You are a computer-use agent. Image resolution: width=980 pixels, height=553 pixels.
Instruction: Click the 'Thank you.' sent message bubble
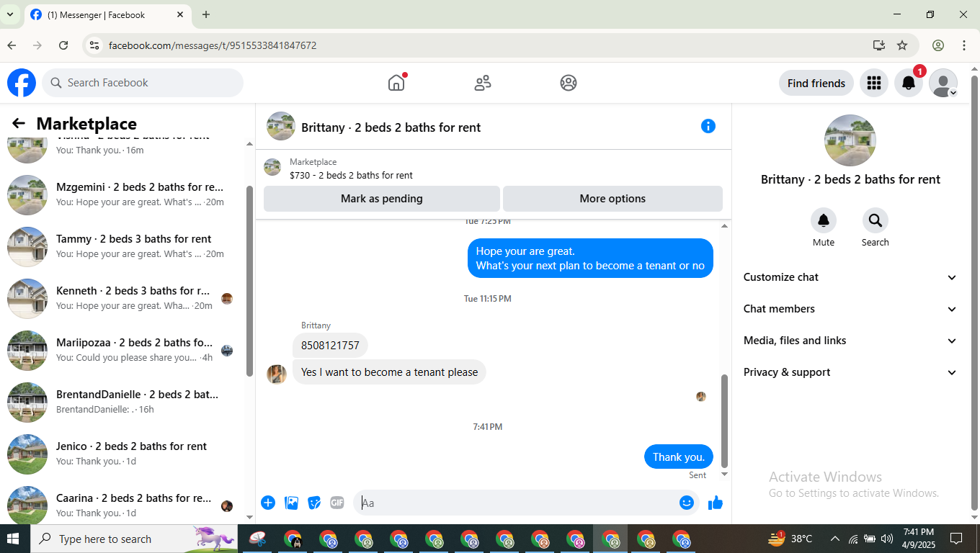point(679,457)
